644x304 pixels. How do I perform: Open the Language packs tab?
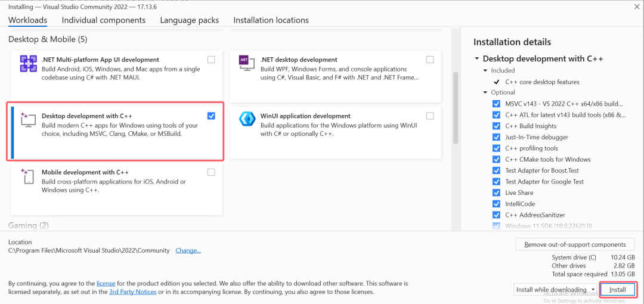(x=190, y=20)
